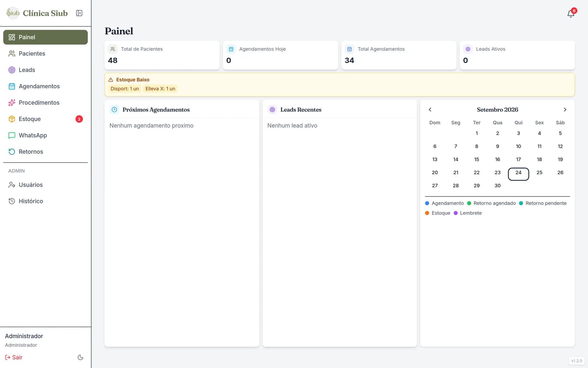Viewport: 588px width, 368px height.
Task: Select day 10 in the calendar
Action: pos(519,146)
